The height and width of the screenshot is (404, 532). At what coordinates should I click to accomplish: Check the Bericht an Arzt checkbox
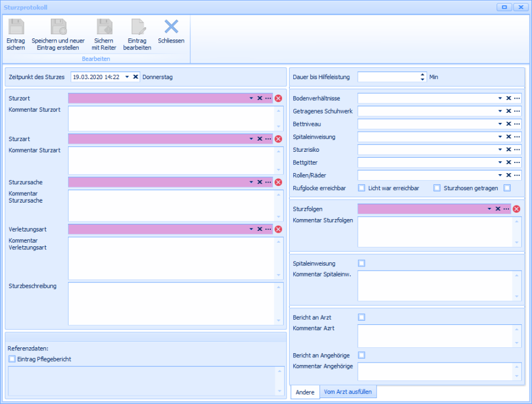[362, 317]
